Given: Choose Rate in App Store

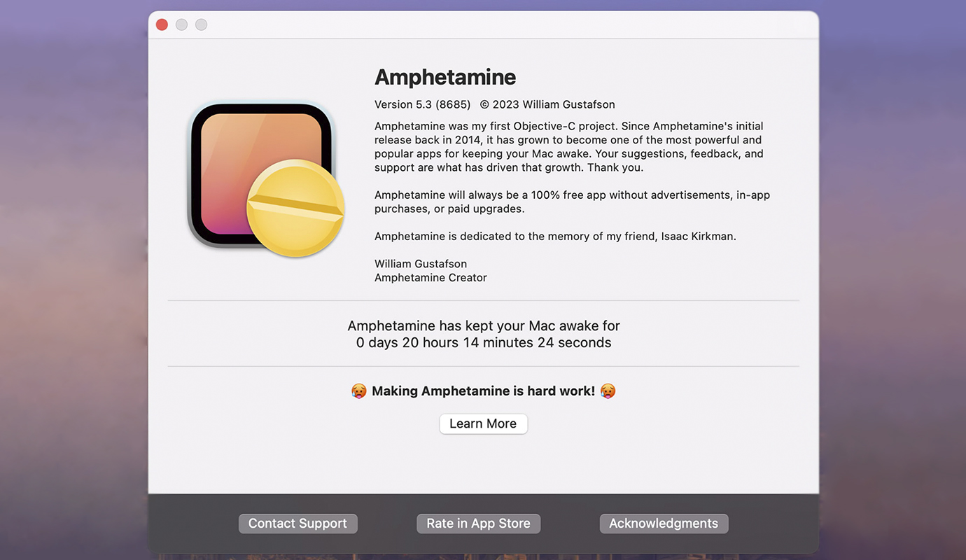Looking at the screenshot, I should tap(478, 524).
